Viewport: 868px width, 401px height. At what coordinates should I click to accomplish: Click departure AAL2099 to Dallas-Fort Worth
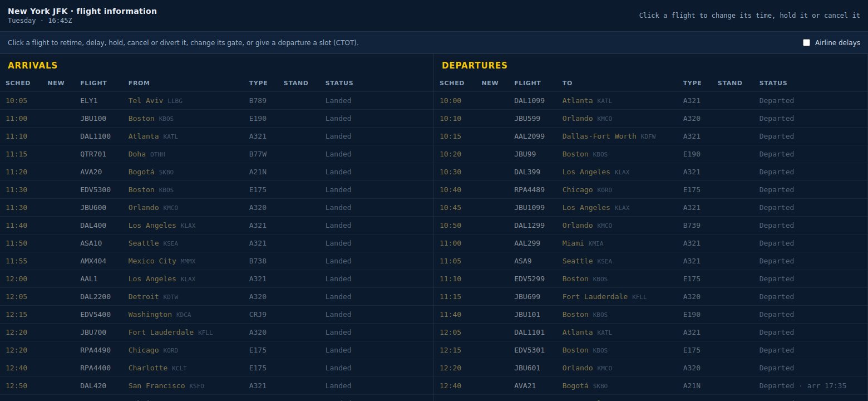click(x=651, y=136)
